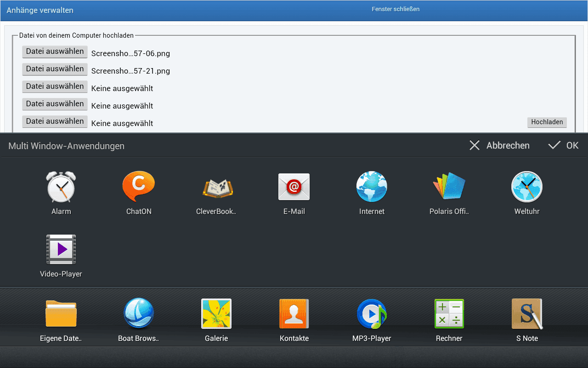Launch the Boat Browser icon
The image size is (588, 368).
click(x=139, y=313)
